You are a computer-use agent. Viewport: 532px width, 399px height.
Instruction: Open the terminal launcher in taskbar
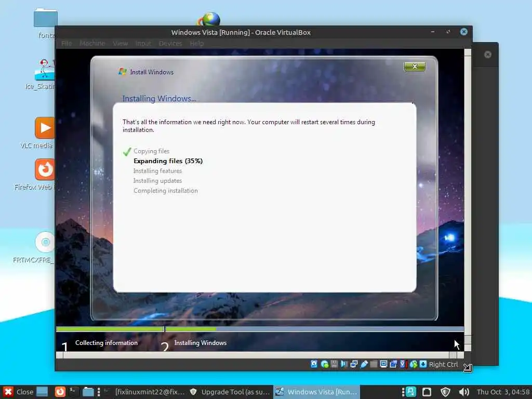click(x=74, y=392)
